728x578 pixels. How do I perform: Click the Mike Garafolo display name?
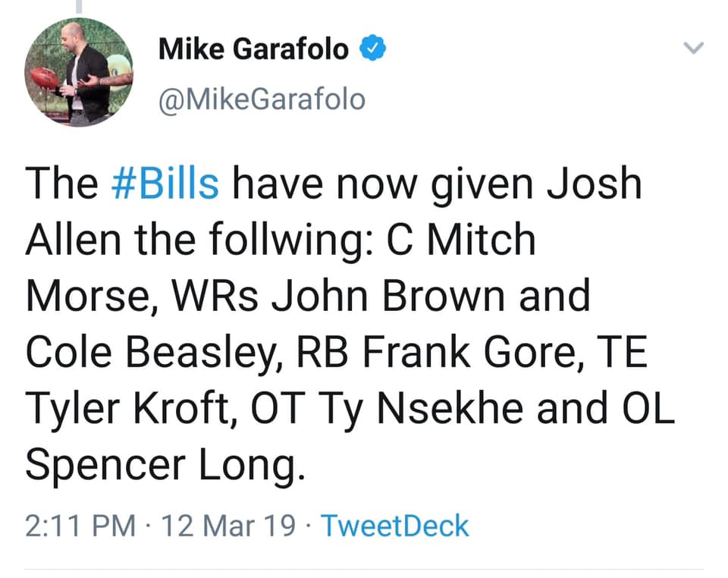point(254,49)
